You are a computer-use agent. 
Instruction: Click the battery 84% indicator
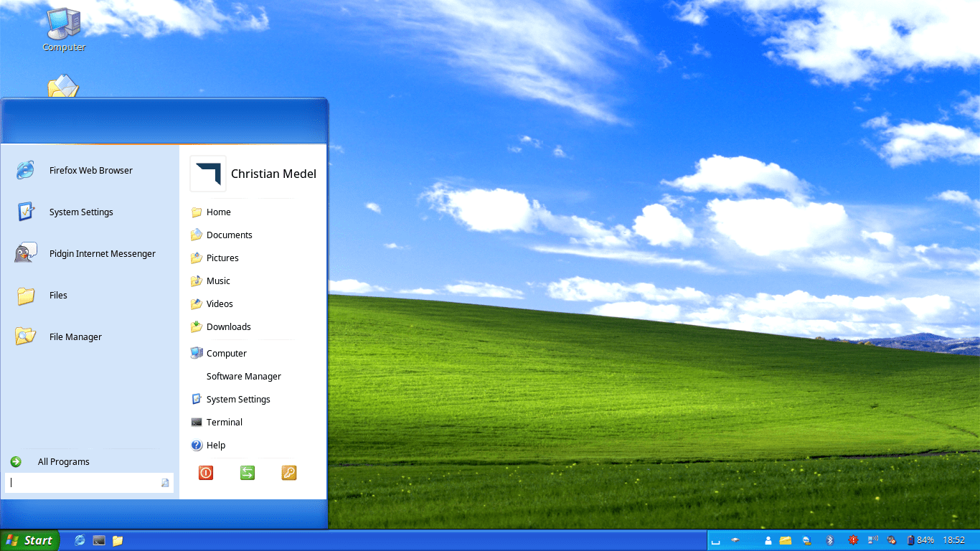coord(920,540)
